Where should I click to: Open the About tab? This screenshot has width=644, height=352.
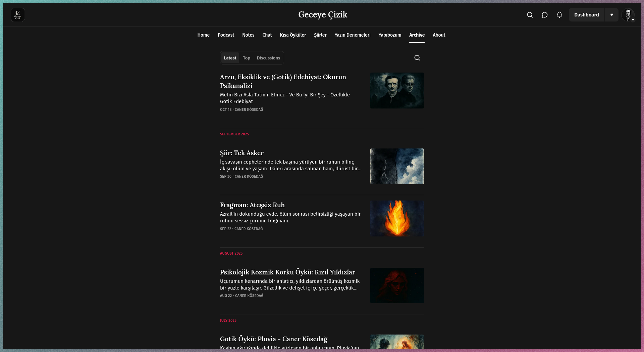(439, 35)
